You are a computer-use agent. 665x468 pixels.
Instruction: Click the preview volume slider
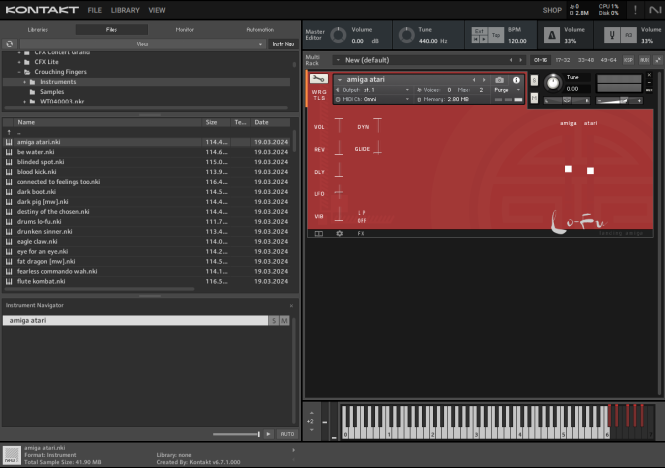tap(236, 434)
